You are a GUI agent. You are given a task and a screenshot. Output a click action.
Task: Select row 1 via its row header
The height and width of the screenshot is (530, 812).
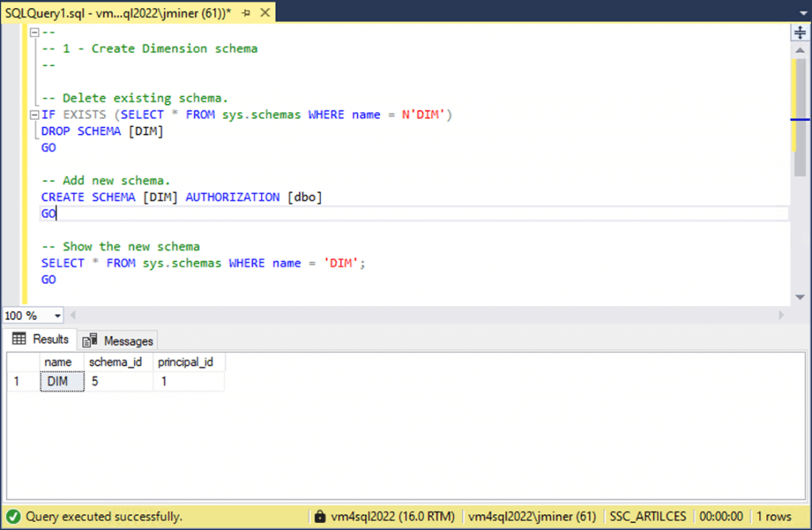pos(22,382)
